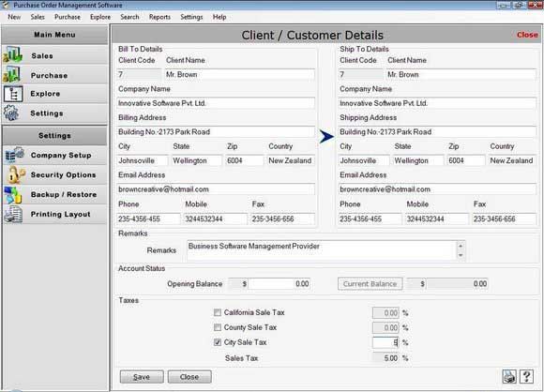Click the Purchase chart icon in Main Menu
The height and width of the screenshot is (392, 544).
pyautogui.click(x=12, y=75)
